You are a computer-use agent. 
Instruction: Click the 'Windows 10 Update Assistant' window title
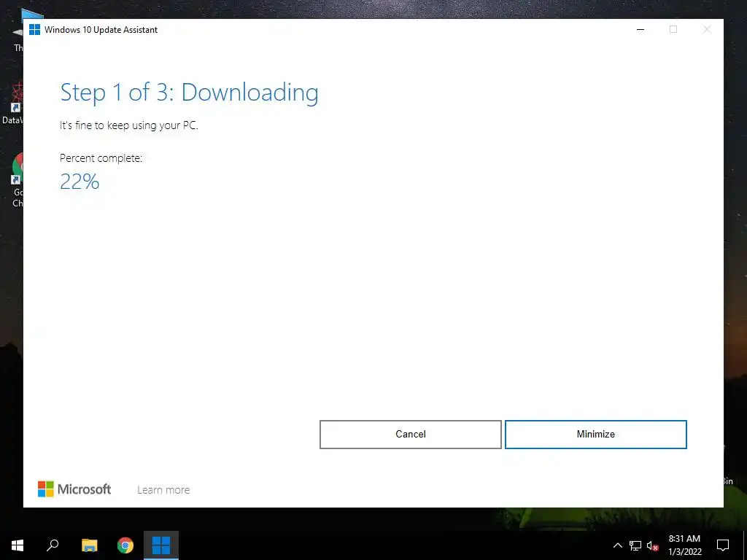[101, 29]
